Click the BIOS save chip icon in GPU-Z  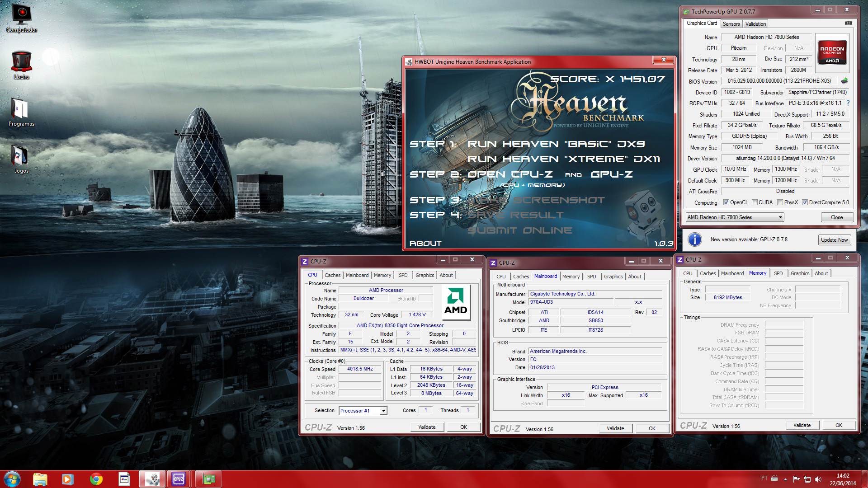coord(844,81)
